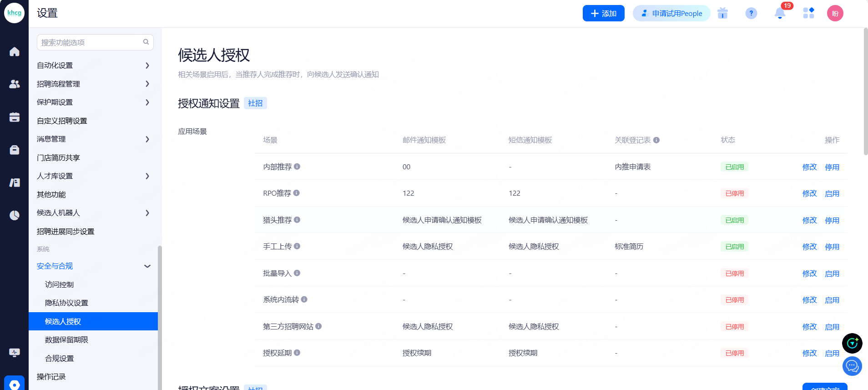Viewport: 868px width, 390px height.
Task: Open the gift box icon
Action: (722, 13)
